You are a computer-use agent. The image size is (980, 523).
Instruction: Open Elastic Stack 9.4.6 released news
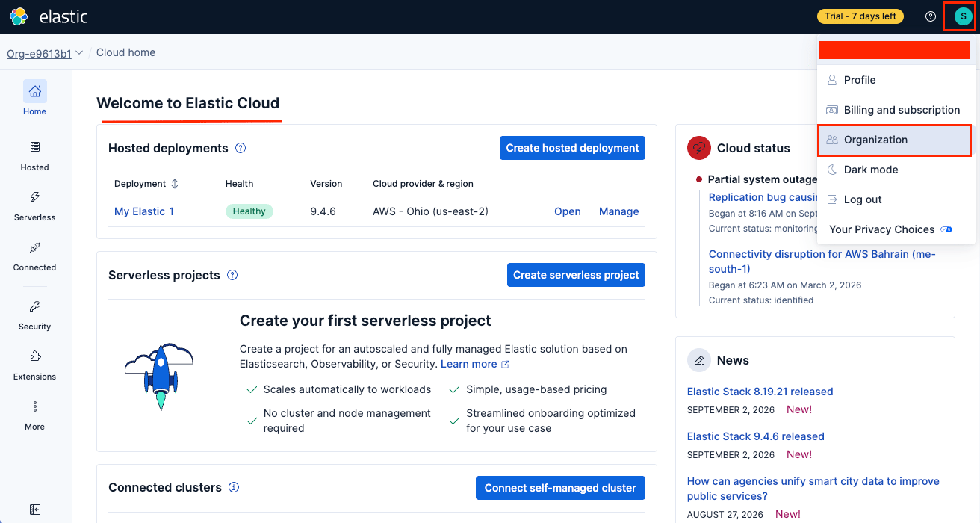(756, 436)
